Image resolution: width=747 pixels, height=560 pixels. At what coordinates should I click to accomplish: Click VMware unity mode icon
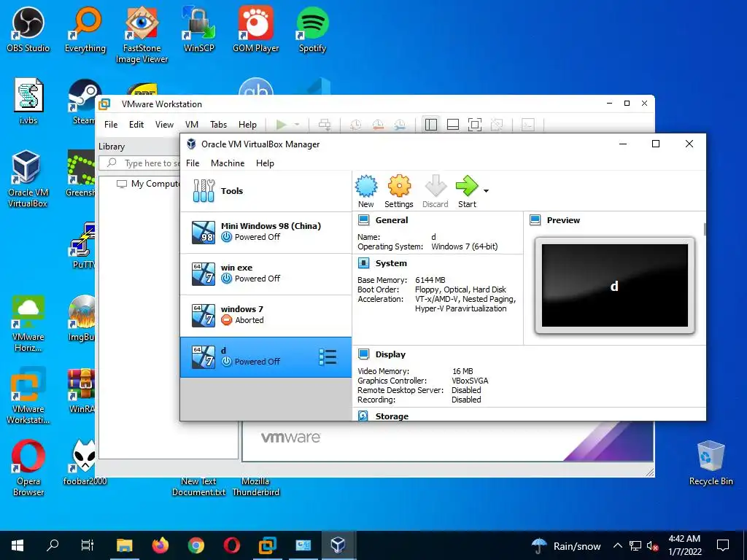[x=496, y=125]
